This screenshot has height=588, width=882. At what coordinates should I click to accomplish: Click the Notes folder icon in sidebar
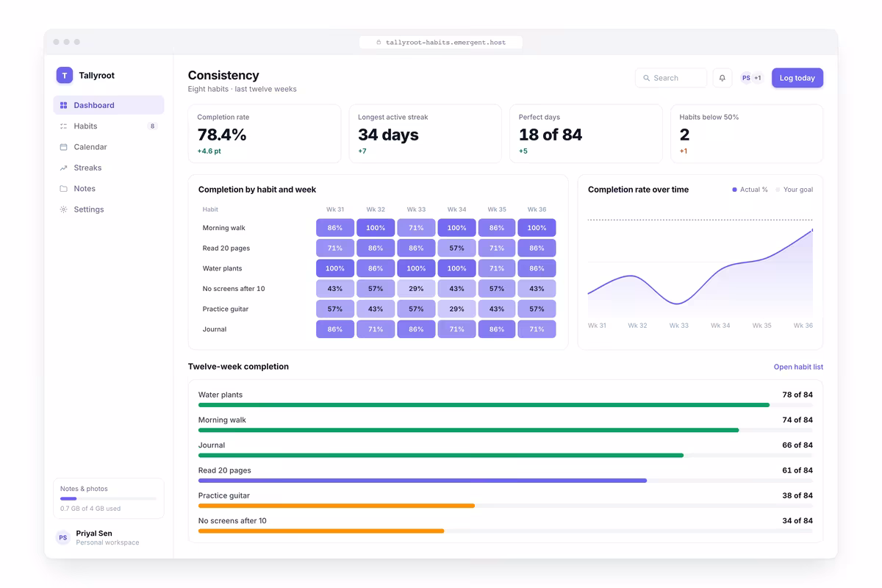[63, 189]
